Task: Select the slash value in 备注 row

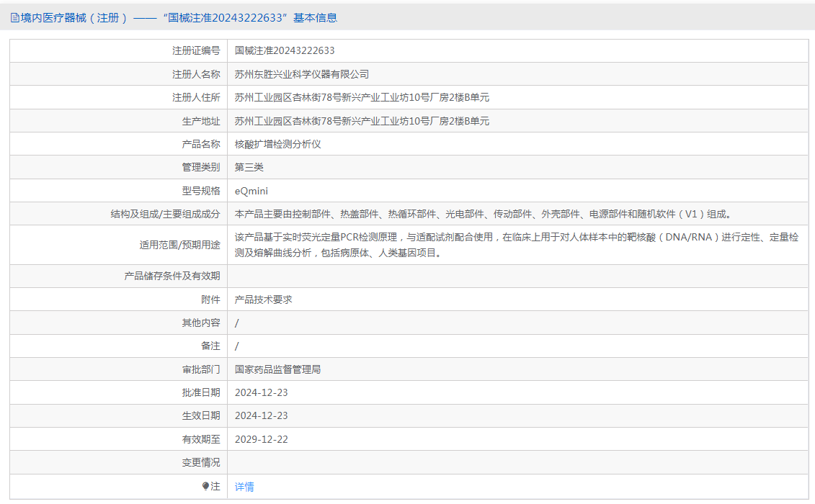Action: 236,346
